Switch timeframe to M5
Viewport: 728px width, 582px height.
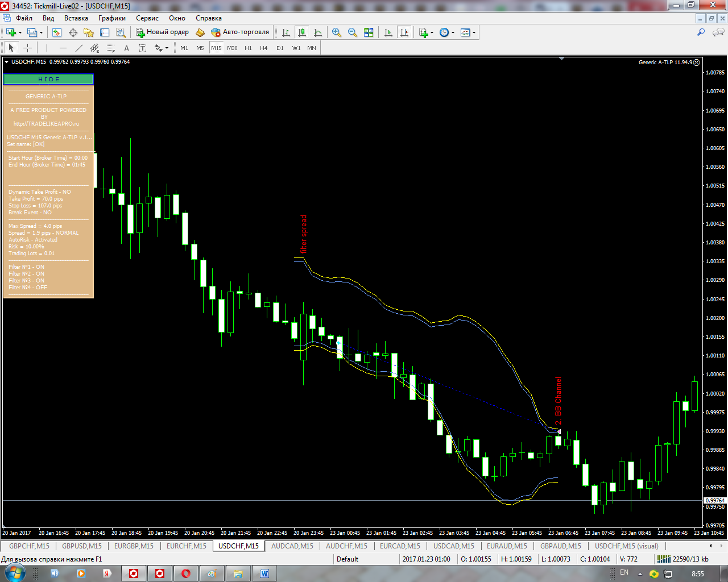[x=200, y=48]
